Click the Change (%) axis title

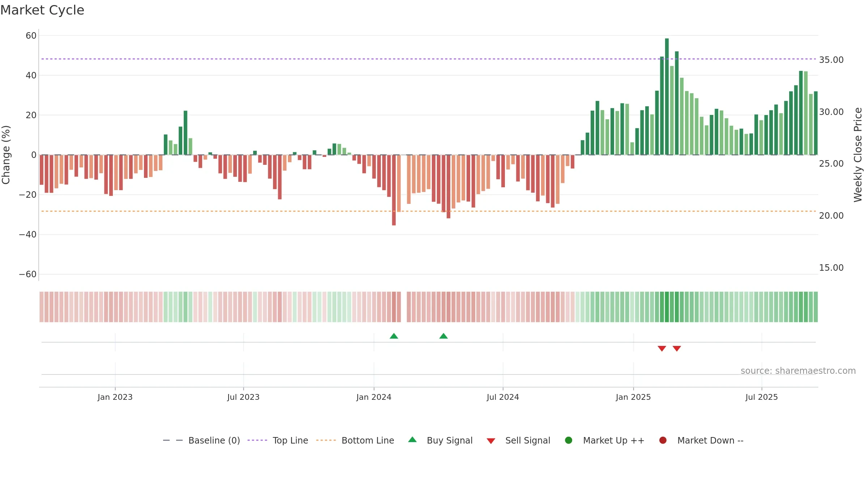pyautogui.click(x=6, y=155)
